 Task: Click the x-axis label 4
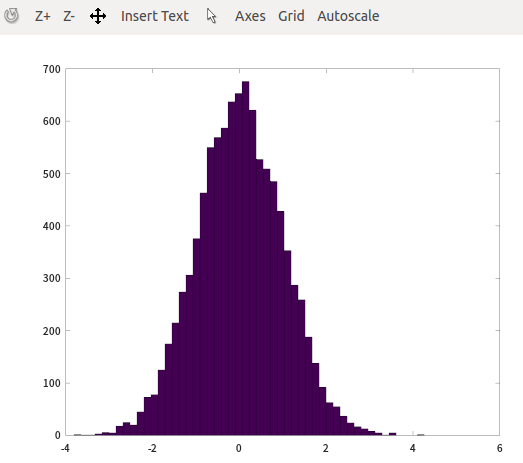(x=413, y=448)
